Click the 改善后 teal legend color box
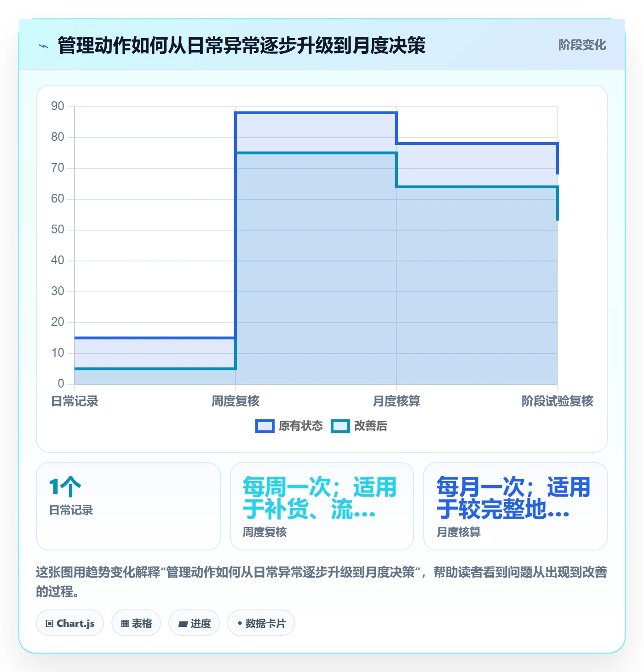The image size is (644, 672). (x=340, y=426)
